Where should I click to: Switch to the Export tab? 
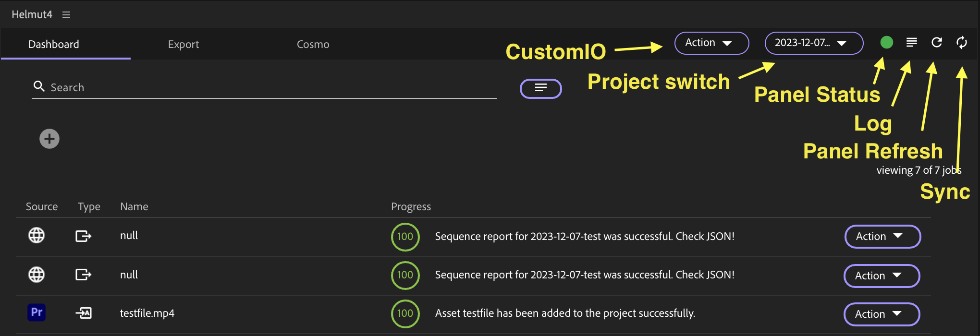(183, 44)
